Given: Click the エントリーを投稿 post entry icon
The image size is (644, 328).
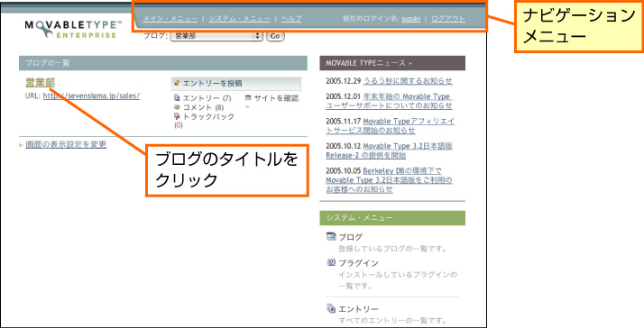Looking at the screenshot, I should [177, 83].
